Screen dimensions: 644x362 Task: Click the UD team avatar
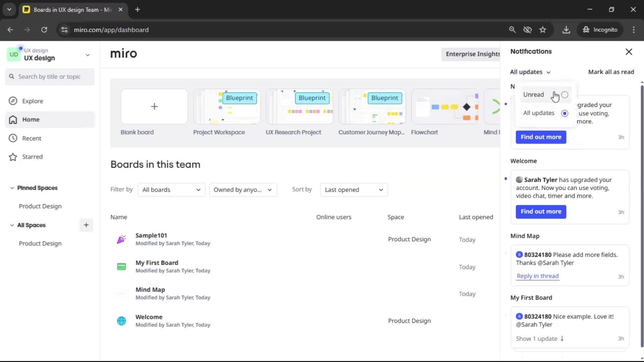click(14, 54)
